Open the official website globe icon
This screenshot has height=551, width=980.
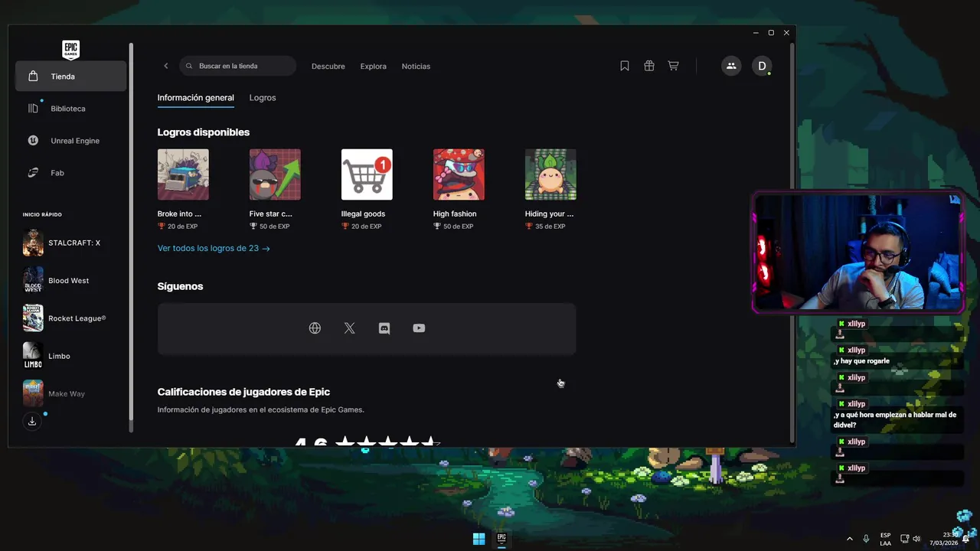(x=315, y=328)
